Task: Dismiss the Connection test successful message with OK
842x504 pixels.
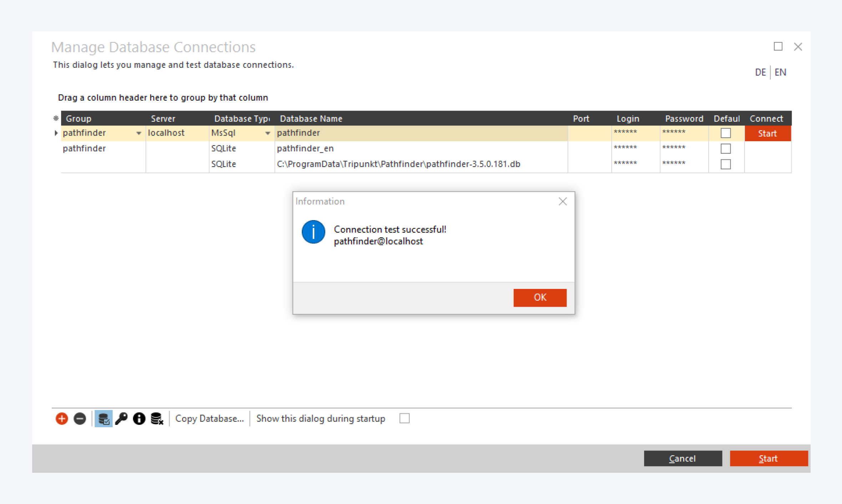Action: tap(539, 297)
